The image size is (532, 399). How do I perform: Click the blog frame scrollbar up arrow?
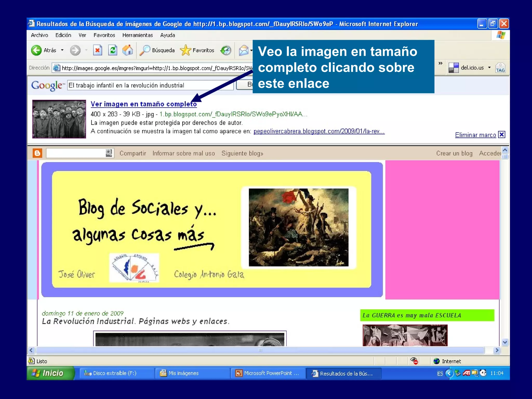[x=505, y=150]
